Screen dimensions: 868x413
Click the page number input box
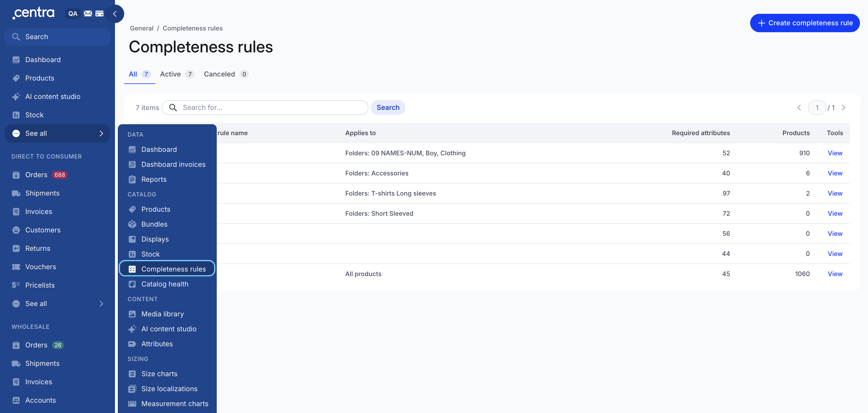point(817,108)
